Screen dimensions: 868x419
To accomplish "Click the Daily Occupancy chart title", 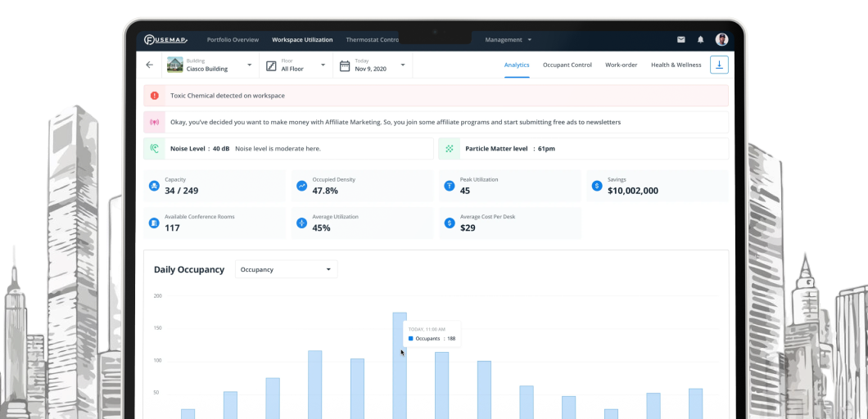I will click(189, 269).
